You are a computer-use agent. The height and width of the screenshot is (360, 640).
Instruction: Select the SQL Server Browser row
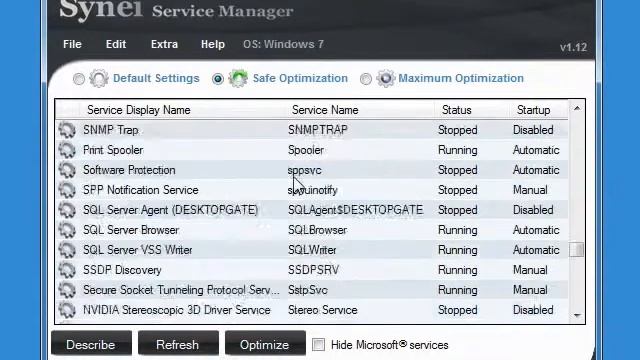click(311, 230)
